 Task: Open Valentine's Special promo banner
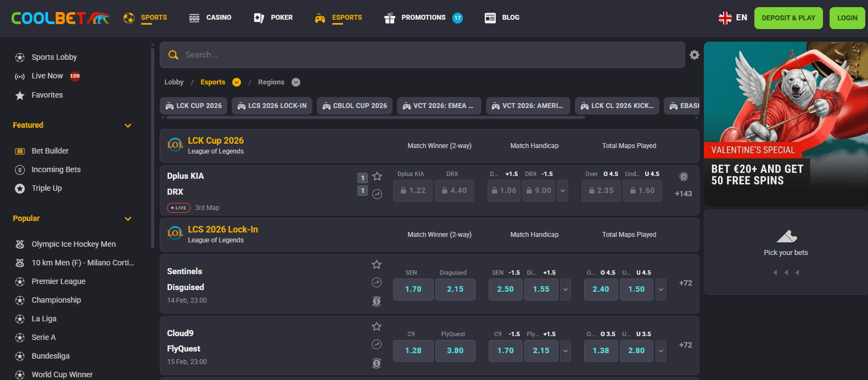(786, 124)
